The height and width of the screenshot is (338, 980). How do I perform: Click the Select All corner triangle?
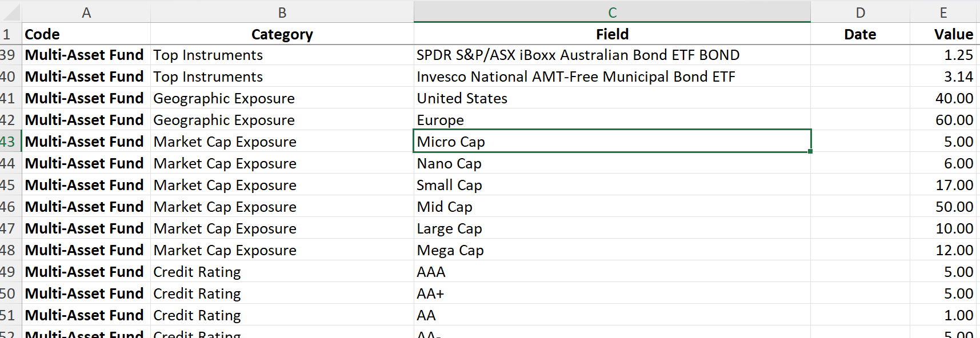10,12
